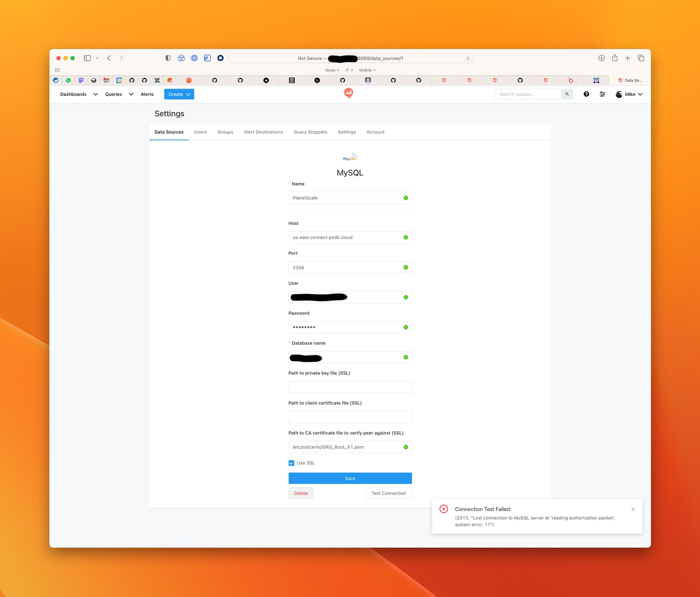Focus the Search queries input

[x=528, y=94]
